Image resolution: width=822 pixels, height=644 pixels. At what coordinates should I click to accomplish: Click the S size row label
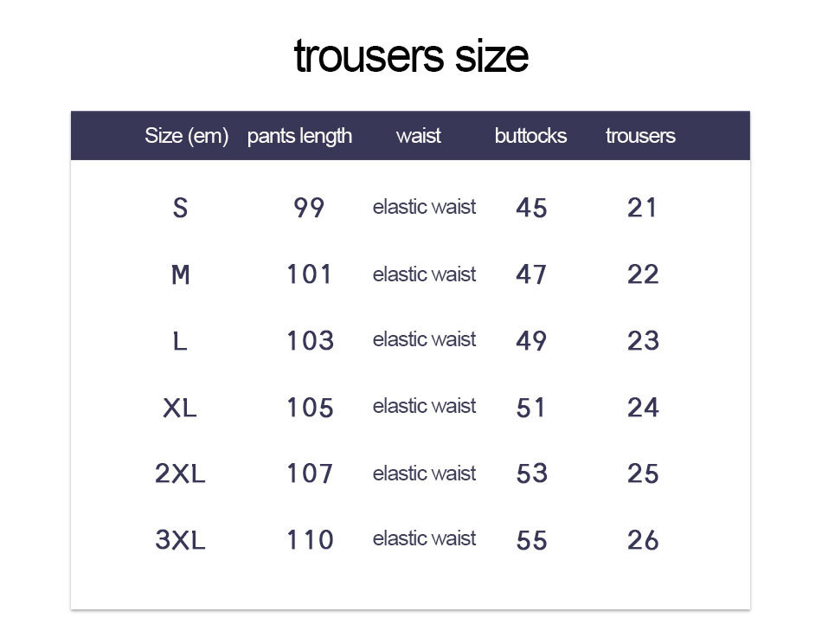tap(180, 208)
